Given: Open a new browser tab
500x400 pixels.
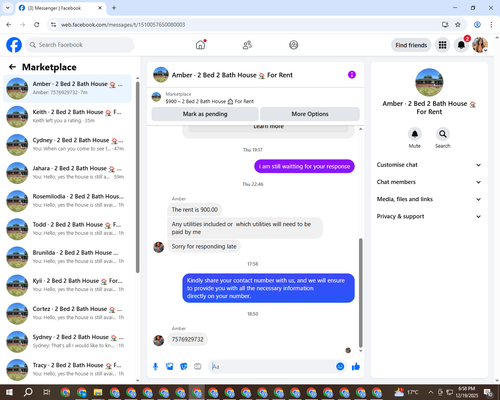Looking at the screenshot, I should pos(114,8).
